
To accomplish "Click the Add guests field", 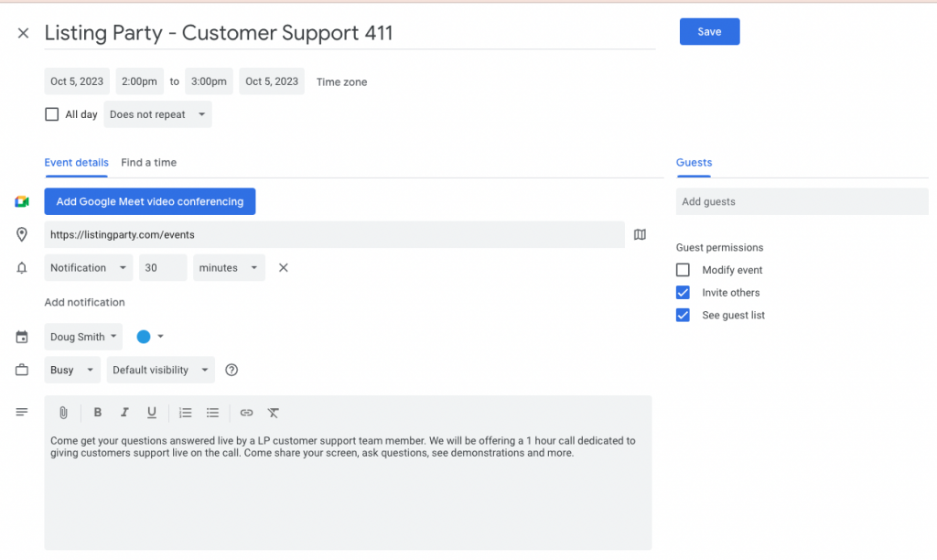I will (802, 201).
